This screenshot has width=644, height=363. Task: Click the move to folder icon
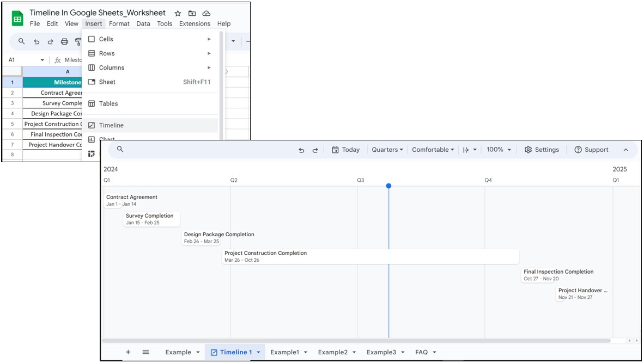[x=192, y=14]
